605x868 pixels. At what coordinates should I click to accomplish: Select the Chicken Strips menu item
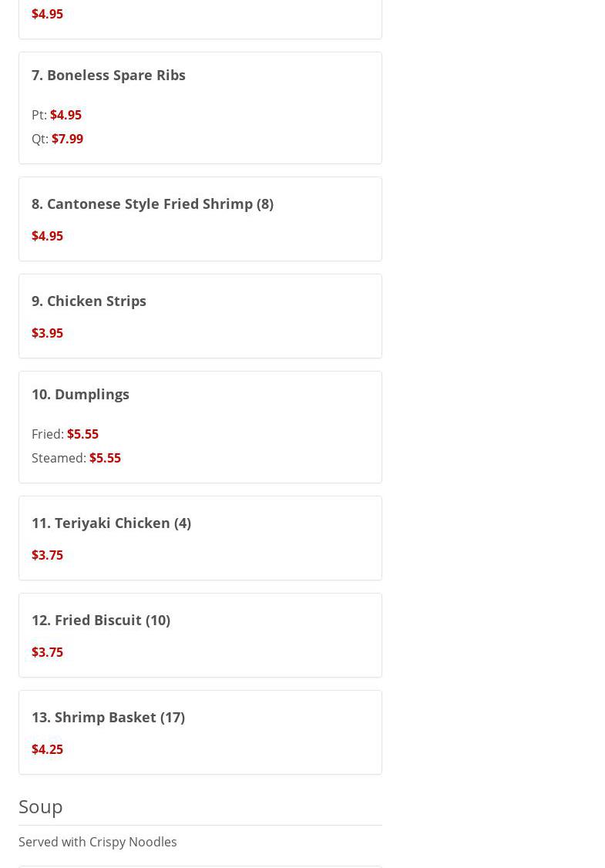coord(89,301)
